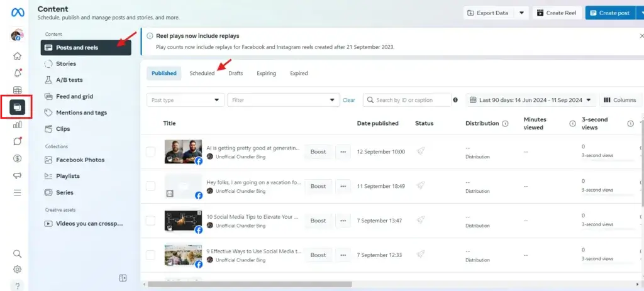Image resolution: width=644 pixels, height=291 pixels.
Task: Switch to the Published tab
Action: point(164,74)
